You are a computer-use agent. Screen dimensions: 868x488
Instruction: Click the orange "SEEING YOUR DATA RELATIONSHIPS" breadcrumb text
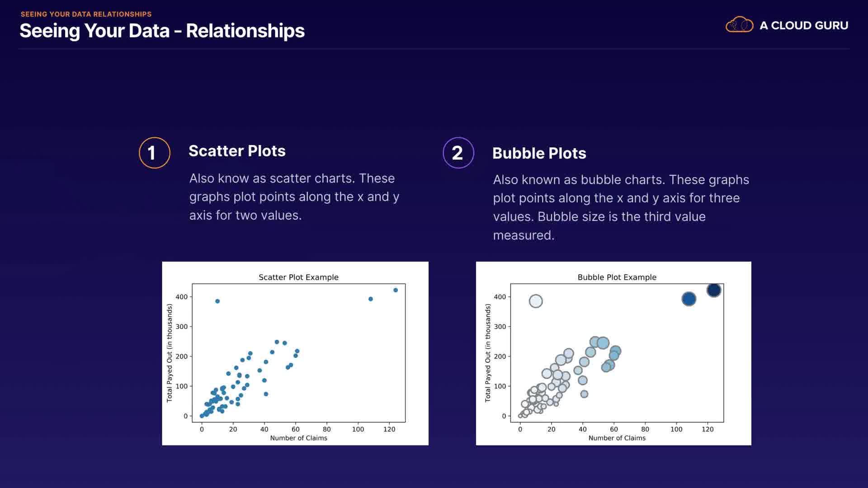[86, 14]
